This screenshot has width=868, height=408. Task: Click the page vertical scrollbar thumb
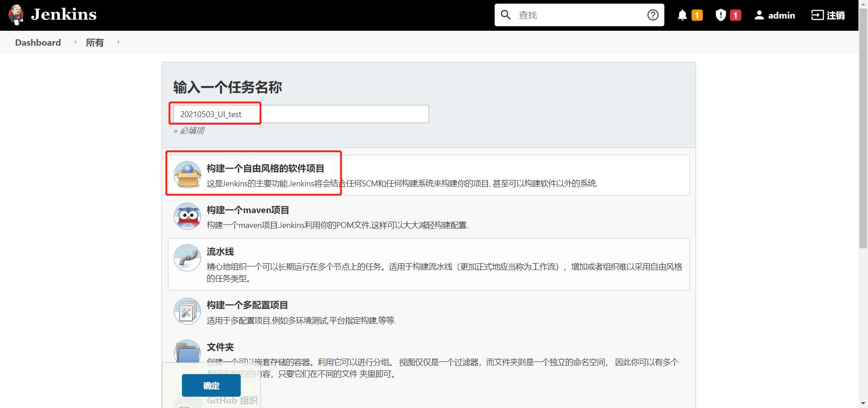[863, 129]
